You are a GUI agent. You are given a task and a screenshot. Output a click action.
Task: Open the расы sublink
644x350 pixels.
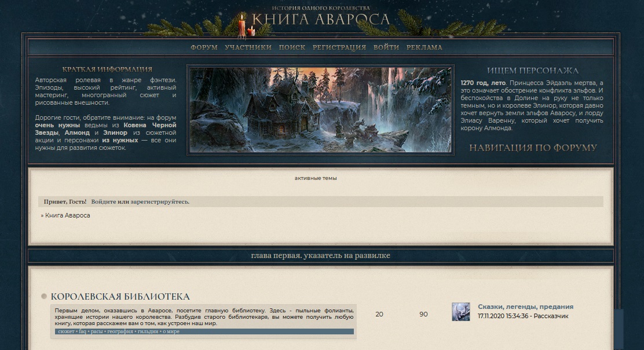tap(97, 331)
